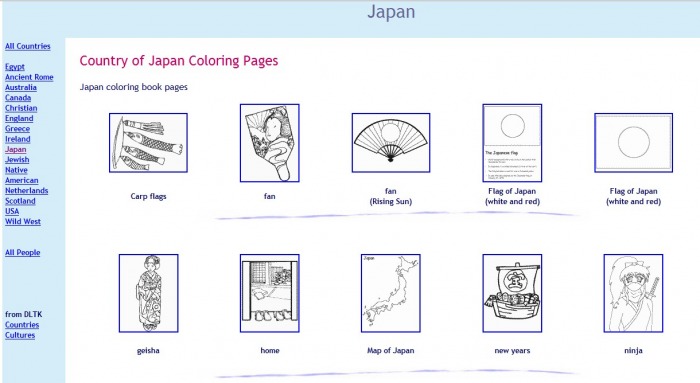Open the new years ship thumbnail

512,293
